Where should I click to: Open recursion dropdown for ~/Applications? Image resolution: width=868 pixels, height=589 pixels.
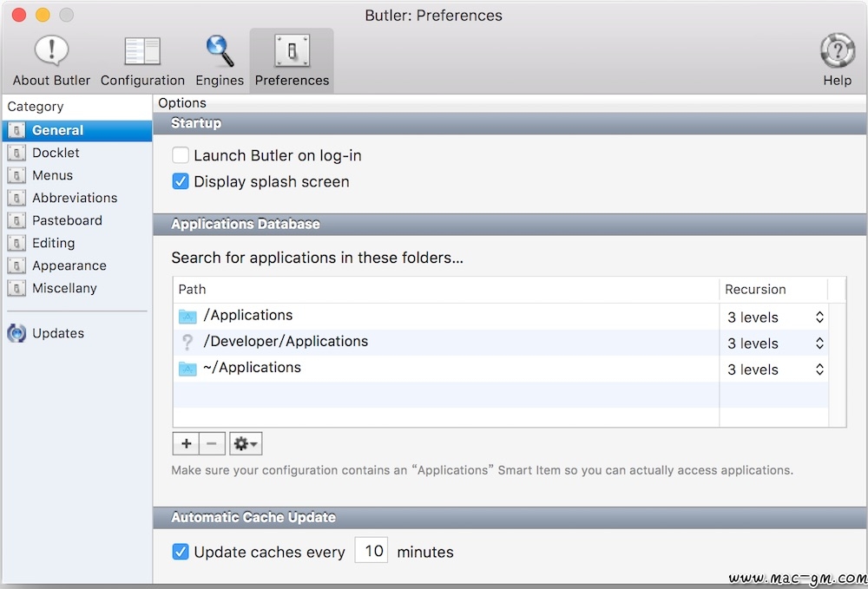tap(775, 370)
